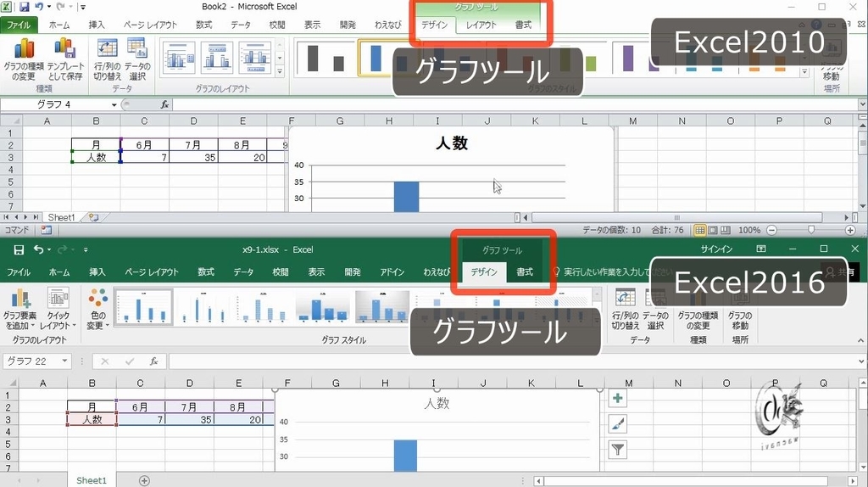868x487 pixels.
Task: Click fx insert function in Excel 2016
Action: (154, 361)
